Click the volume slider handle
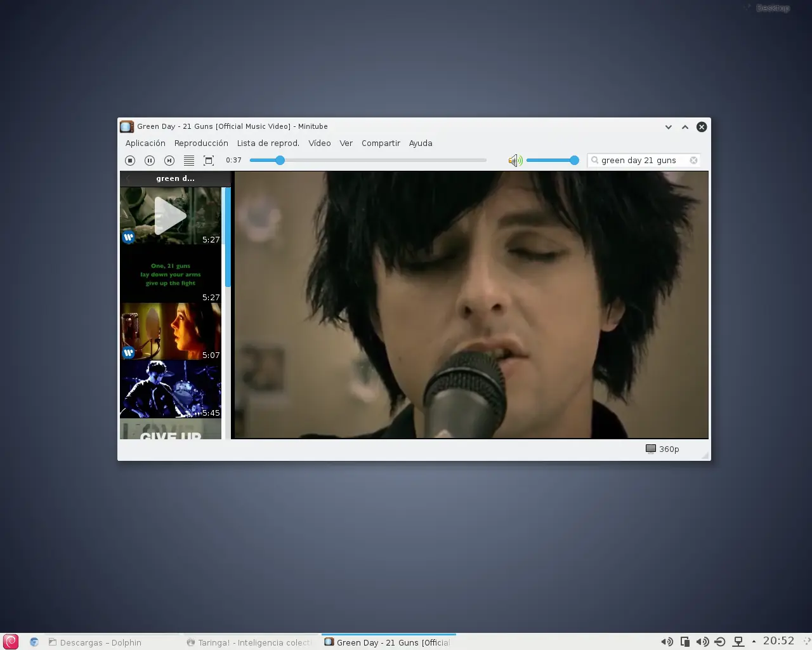This screenshot has height=650, width=812. click(574, 161)
